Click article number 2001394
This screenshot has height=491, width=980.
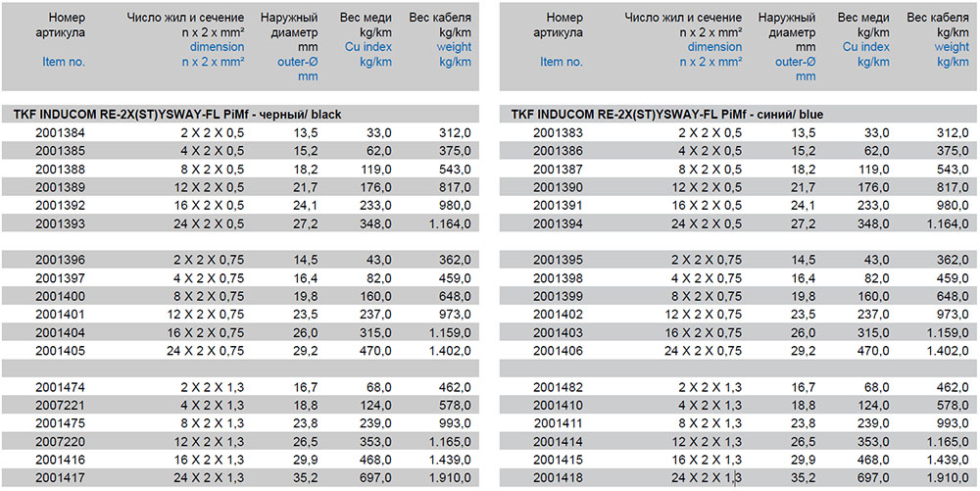click(559, 223)
